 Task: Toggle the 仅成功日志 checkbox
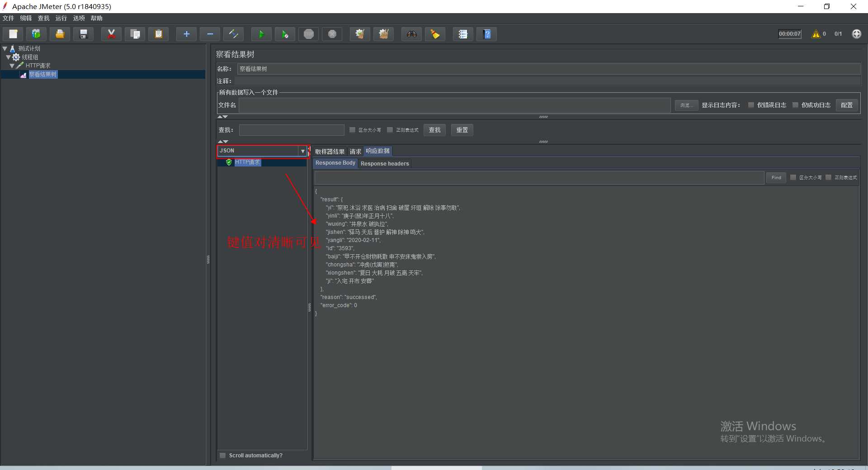[x=795, y=105]
